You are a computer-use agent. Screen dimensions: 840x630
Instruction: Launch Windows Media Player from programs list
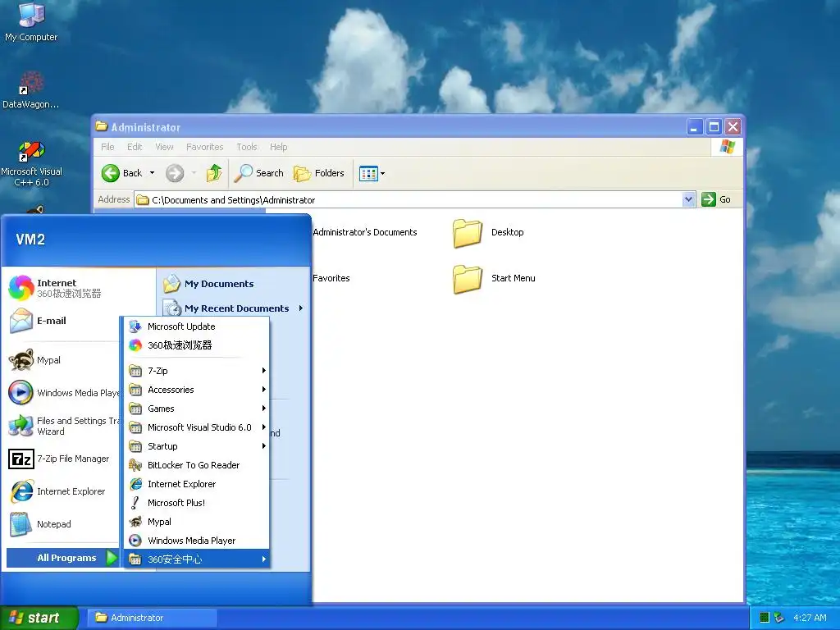(x=197, y=541)
